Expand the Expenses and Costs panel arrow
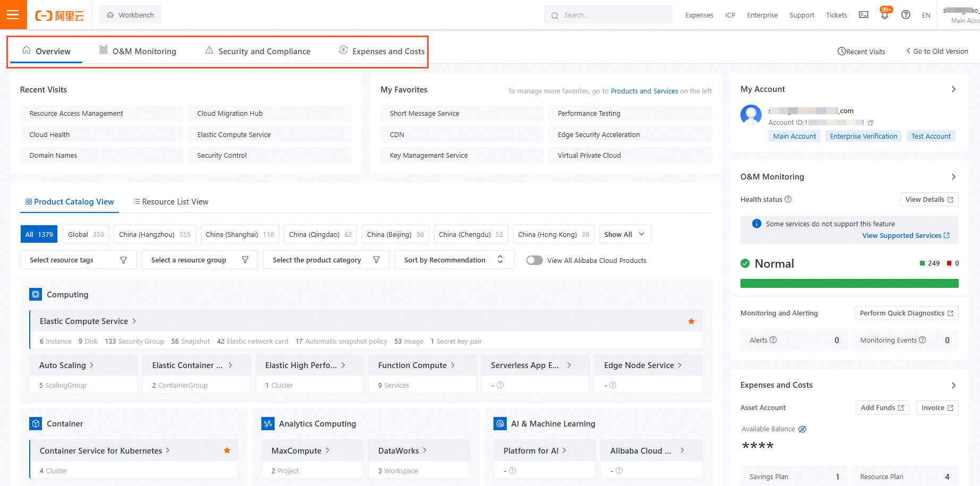 point(953,385)
